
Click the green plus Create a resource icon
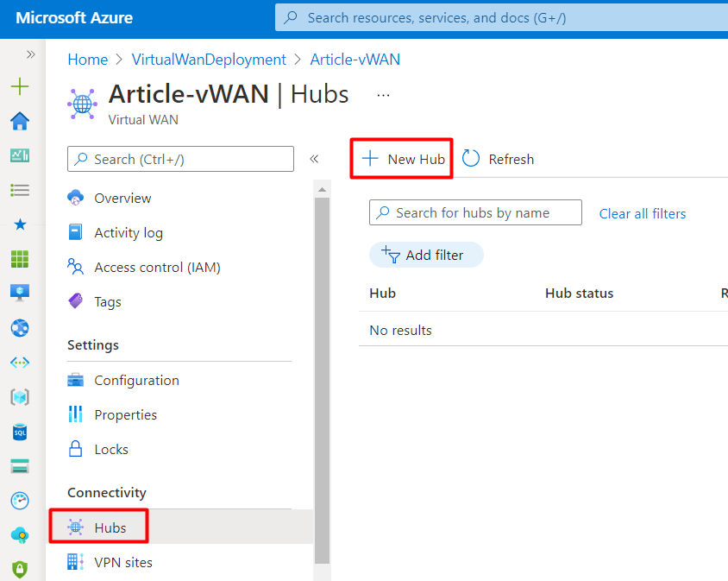click(x=20, y=86)
